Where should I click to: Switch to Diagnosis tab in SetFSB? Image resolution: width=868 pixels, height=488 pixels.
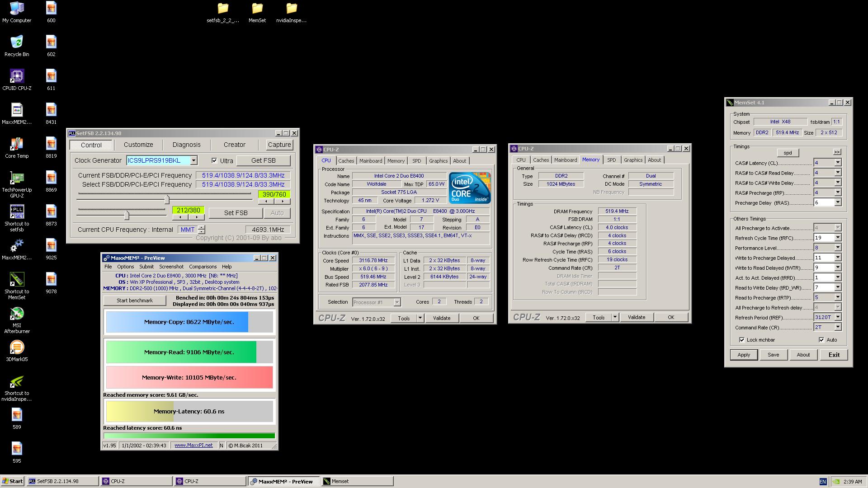[x=186, y=145]
